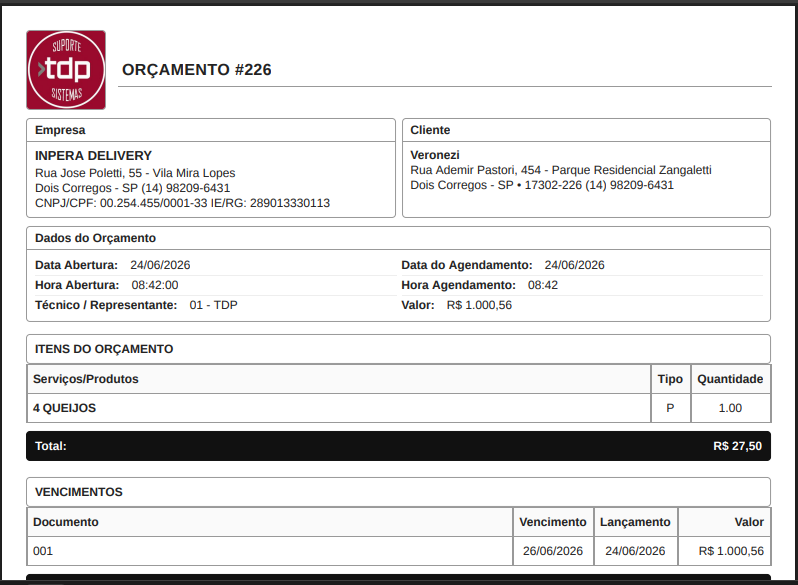
Task: Click the Valor R$ 1.000,56 in orçamento data
Action: 479,305
